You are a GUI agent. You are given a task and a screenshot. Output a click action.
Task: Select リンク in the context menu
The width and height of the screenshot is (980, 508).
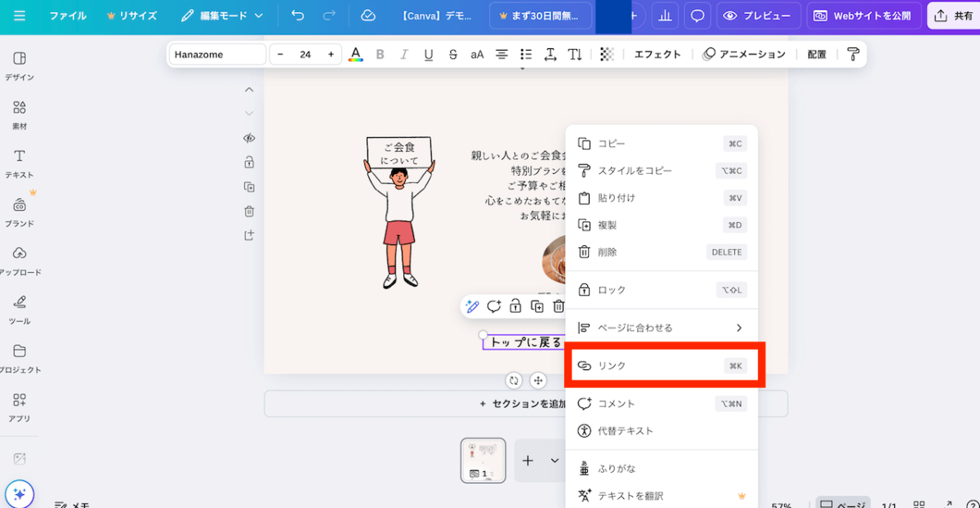(661, 366)
